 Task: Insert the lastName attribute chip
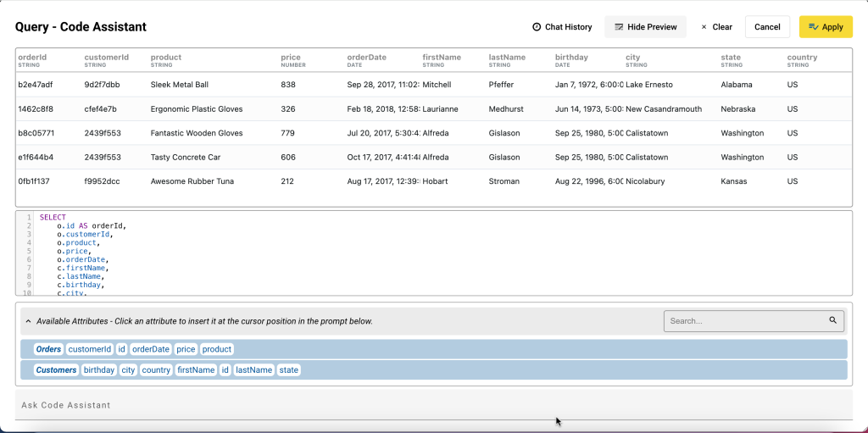click(254, 370)
